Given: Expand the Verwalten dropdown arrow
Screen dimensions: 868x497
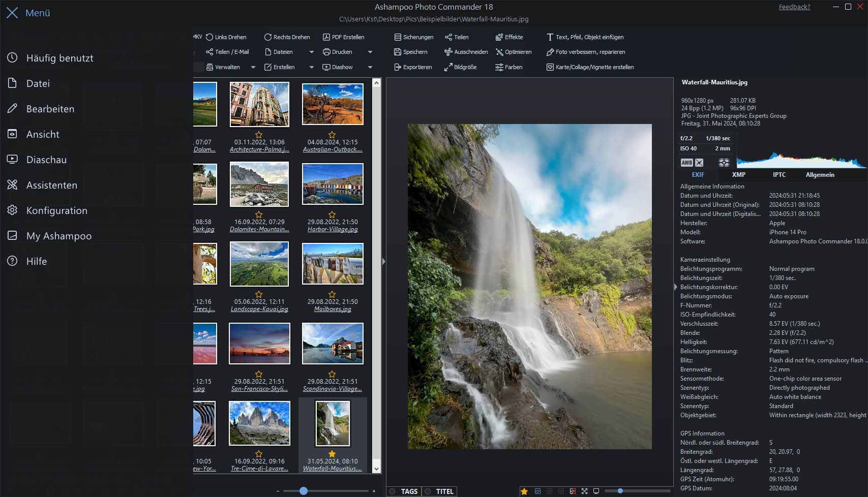Looking at the screenshot, I should pyautogui.click(x=253, y=67).
